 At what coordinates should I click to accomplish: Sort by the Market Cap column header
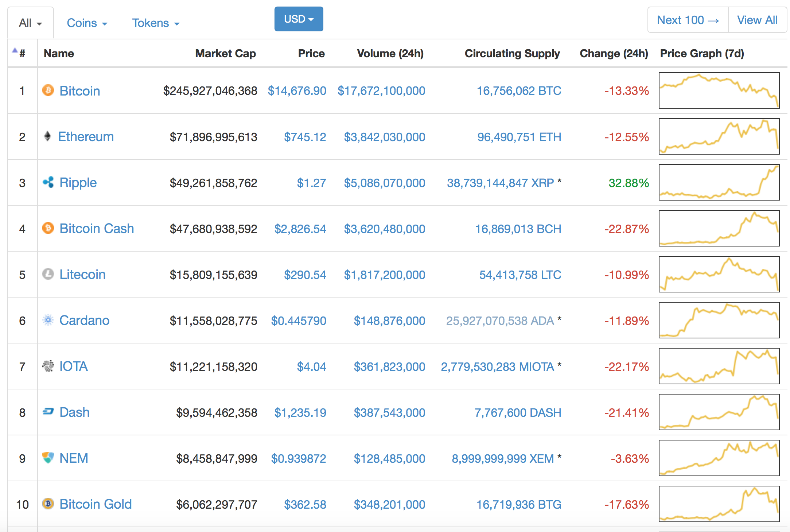pyautogui.click(x=225, y=54)
